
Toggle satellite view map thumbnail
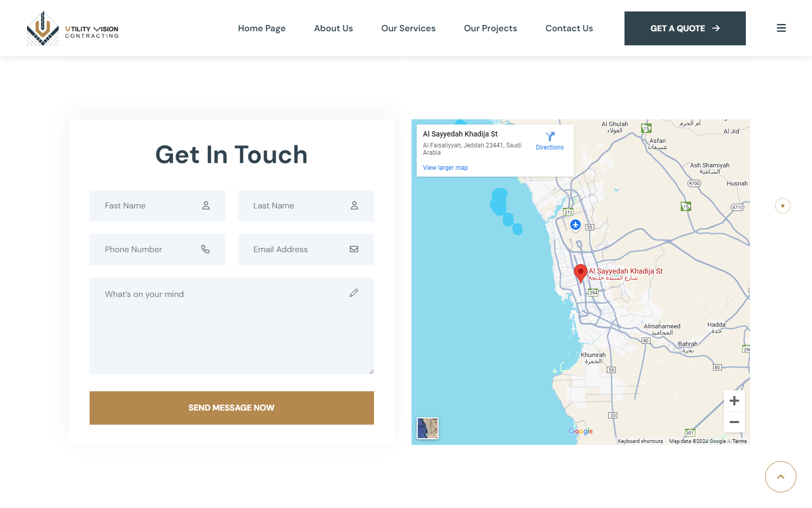coord(428,428)
